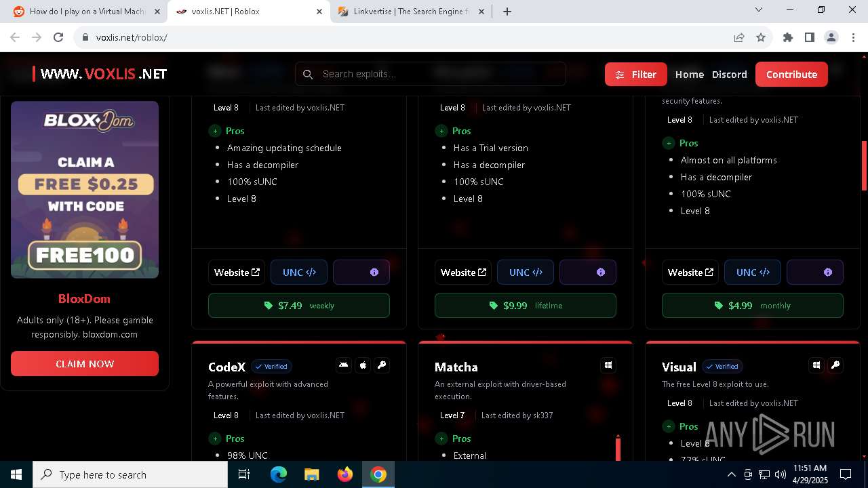
Task: Open a new browser tab with plus icon
Action: (x=507, y=12)
